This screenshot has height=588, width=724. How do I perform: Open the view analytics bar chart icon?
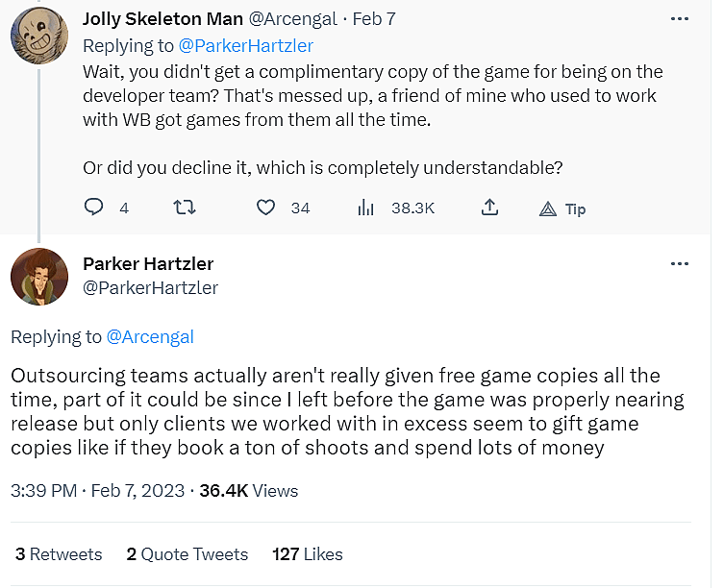click(366, 208)
